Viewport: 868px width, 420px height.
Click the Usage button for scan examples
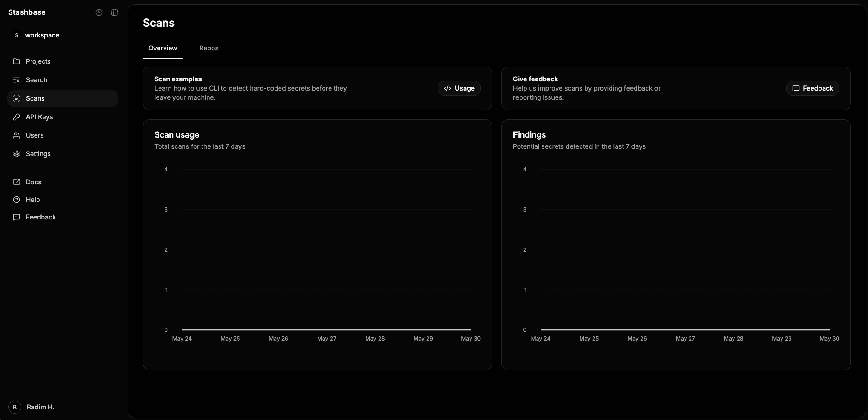coord(459,88)
